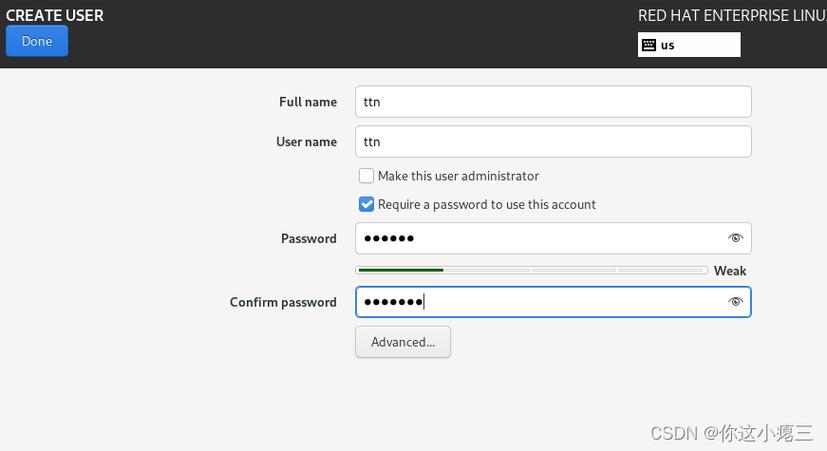Click the keyboard layout icon
This screenshot has width=827, height=451.
pos(649,45)
